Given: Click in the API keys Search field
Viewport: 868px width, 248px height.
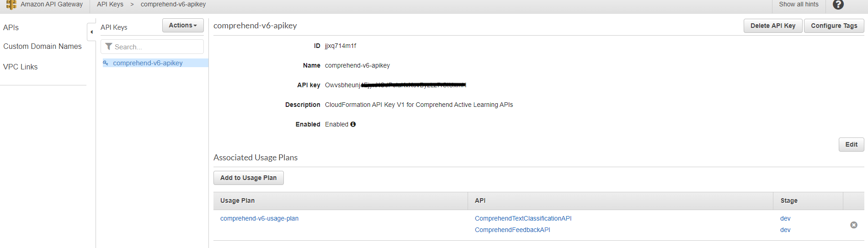Looking at the screenshot, I should coord(152,47).
